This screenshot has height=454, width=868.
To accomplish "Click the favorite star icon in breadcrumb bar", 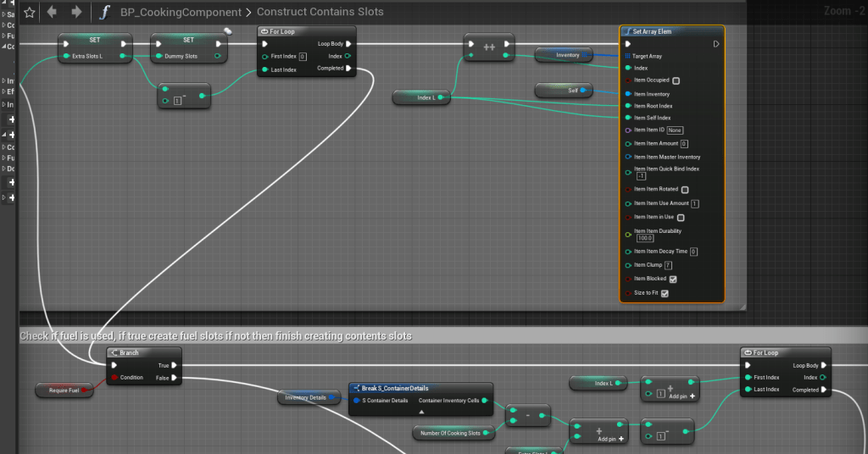I will point(30,12).
